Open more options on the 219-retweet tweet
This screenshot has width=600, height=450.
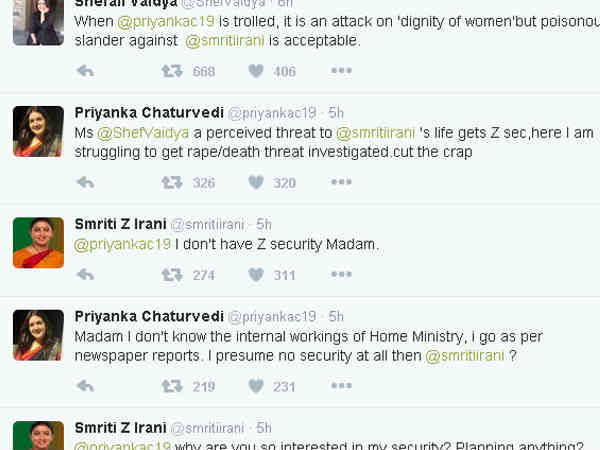341,387
